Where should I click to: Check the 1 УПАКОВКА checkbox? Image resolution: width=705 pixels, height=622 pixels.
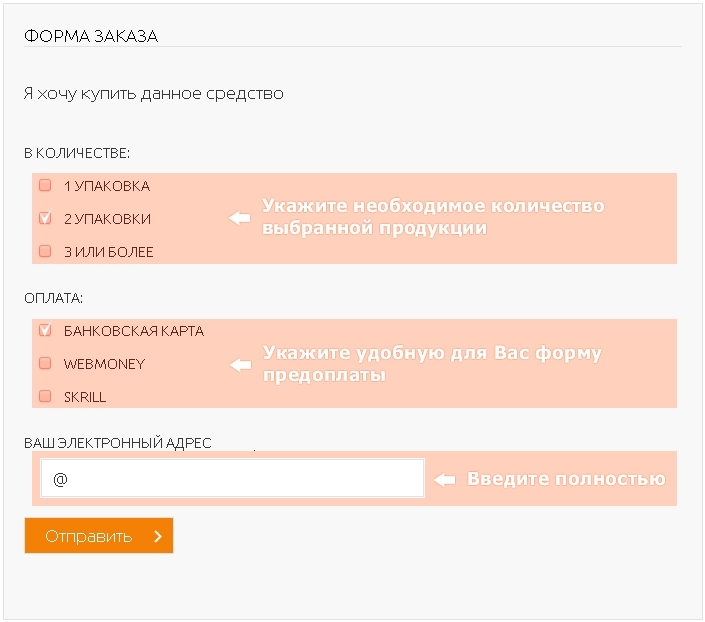pos(45,185)
